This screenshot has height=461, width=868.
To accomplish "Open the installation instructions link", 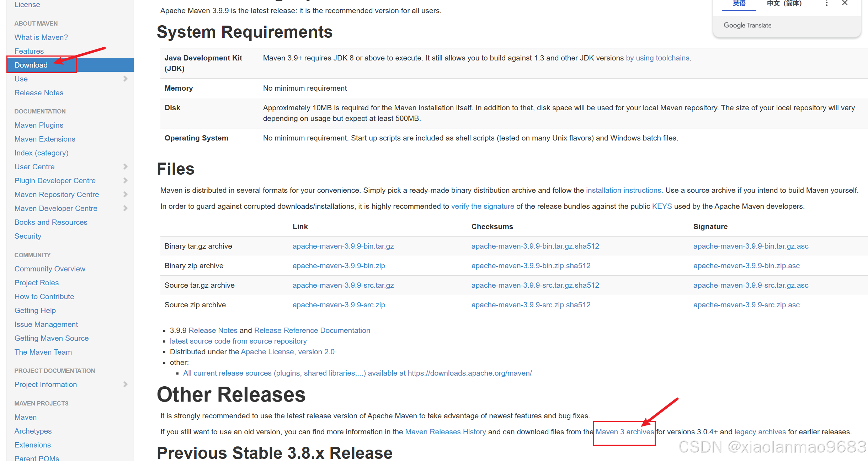I will point(624,190).
